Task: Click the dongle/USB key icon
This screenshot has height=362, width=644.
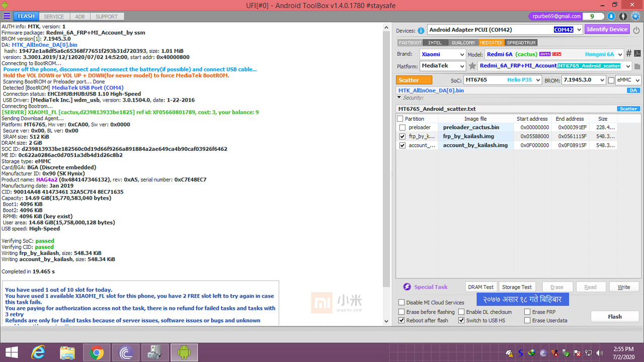Action: pos(623,17)
